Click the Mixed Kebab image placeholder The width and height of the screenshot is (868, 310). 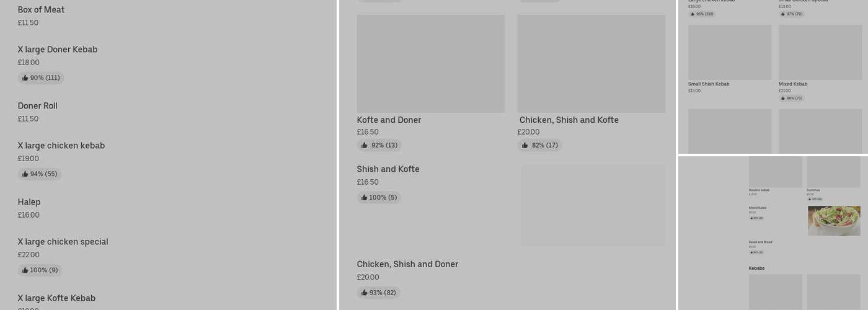click(820, 52)
